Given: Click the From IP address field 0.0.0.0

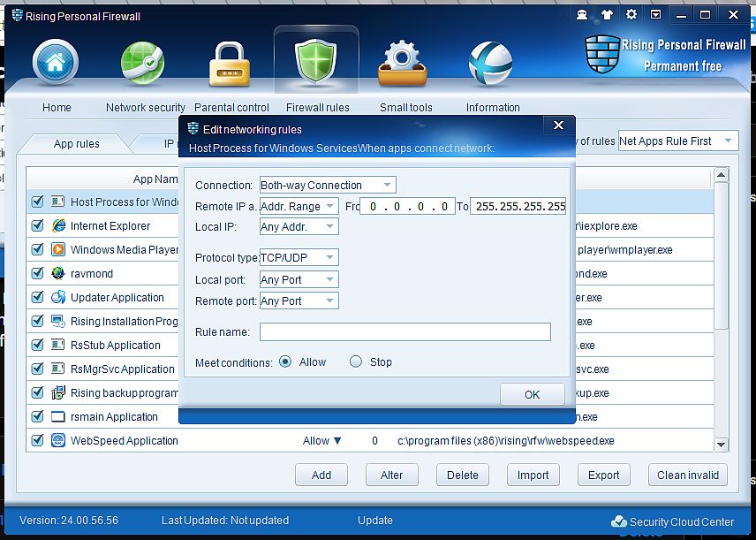Looking at the screenshot, I should [407, 206].
